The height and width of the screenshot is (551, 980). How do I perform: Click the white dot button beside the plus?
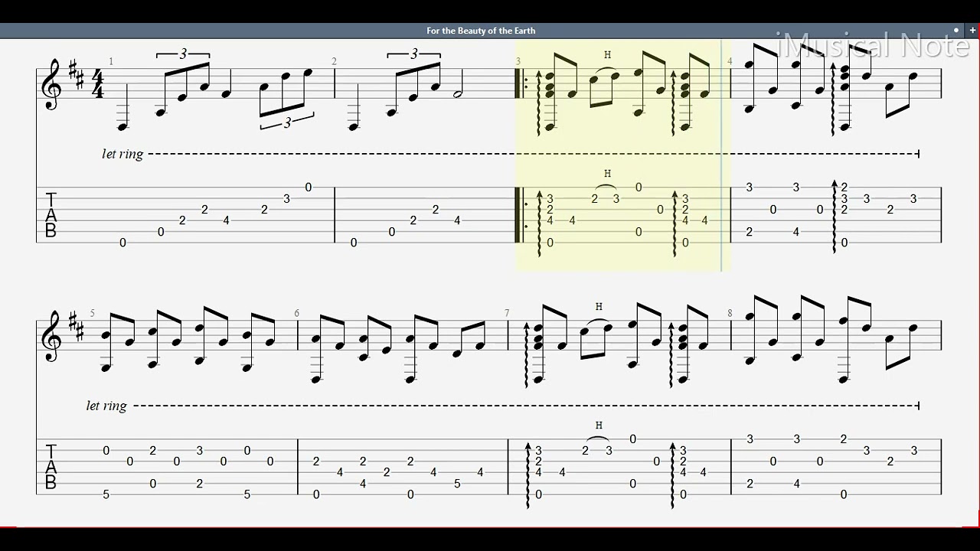956,31
